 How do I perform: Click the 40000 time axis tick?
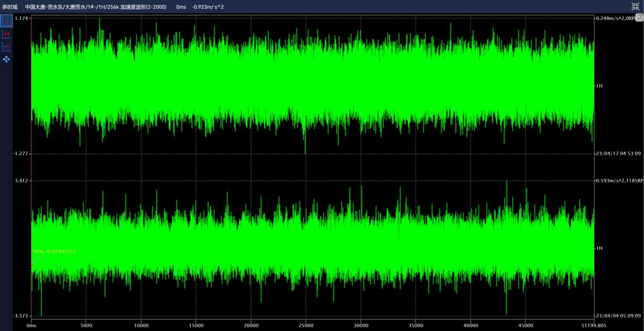(470, 325)
